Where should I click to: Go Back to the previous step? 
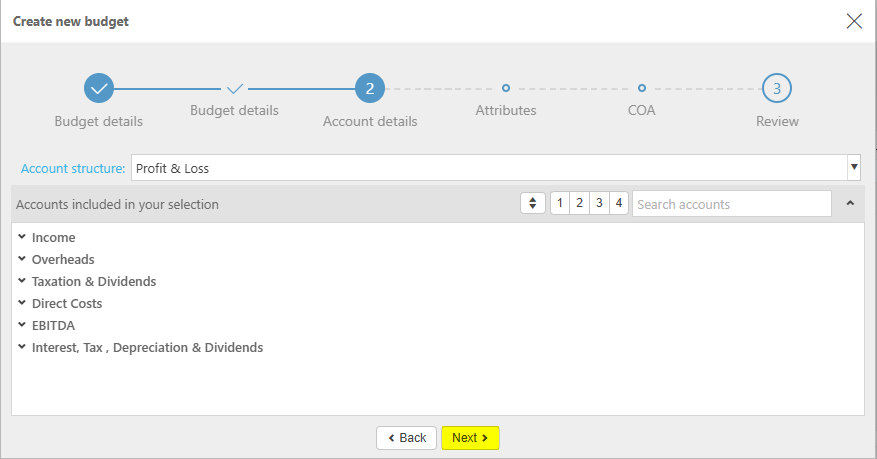pos(406,438)
